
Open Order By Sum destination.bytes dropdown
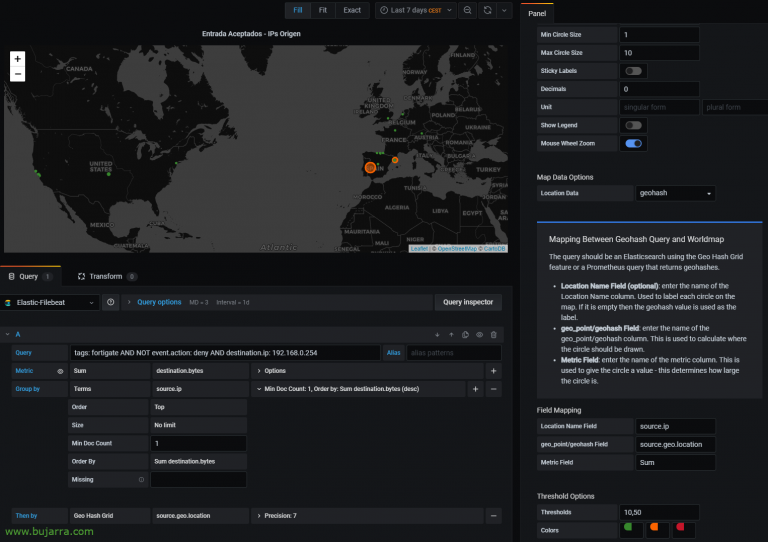click(x=198, y=462)
